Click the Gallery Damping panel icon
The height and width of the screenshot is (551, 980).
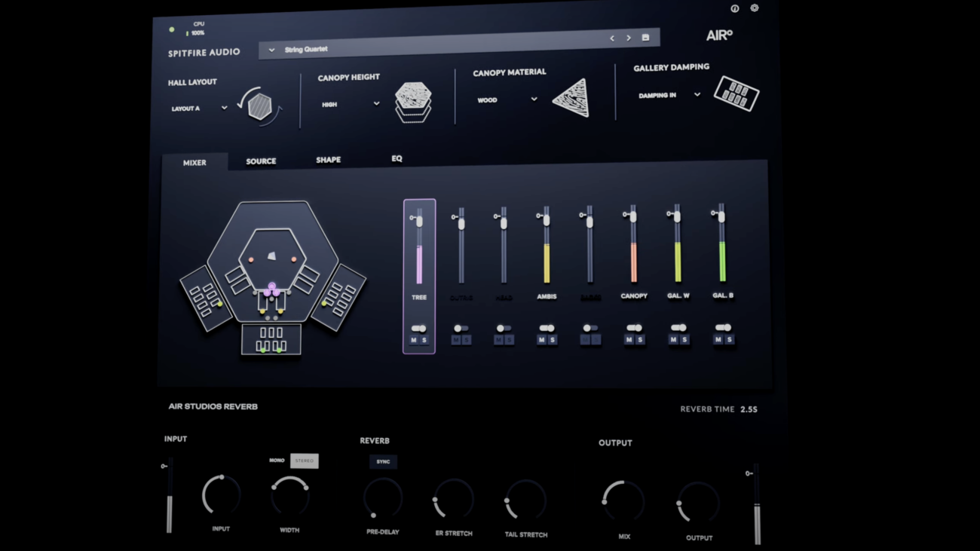pyautogui.click(x=736, y=93)
